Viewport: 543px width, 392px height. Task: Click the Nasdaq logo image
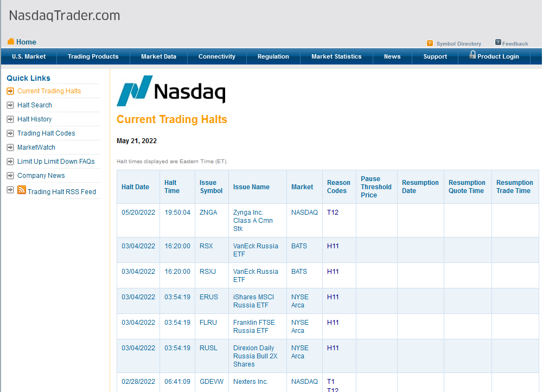pyautogui.click(x=171, y=91)
